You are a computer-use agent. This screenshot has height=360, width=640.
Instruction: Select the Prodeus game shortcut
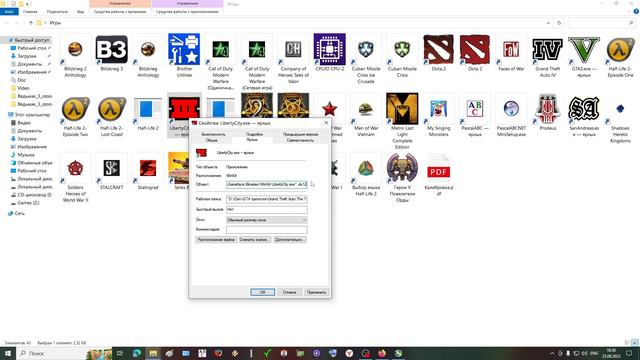click(547, 109)
